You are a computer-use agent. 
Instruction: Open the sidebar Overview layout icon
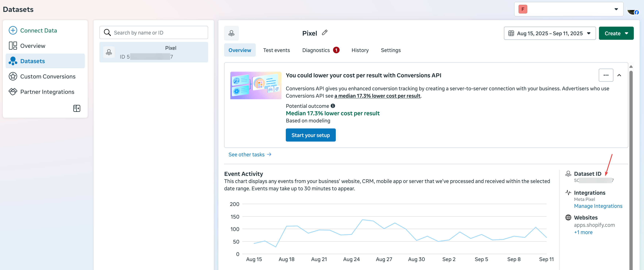coord(13,46)
